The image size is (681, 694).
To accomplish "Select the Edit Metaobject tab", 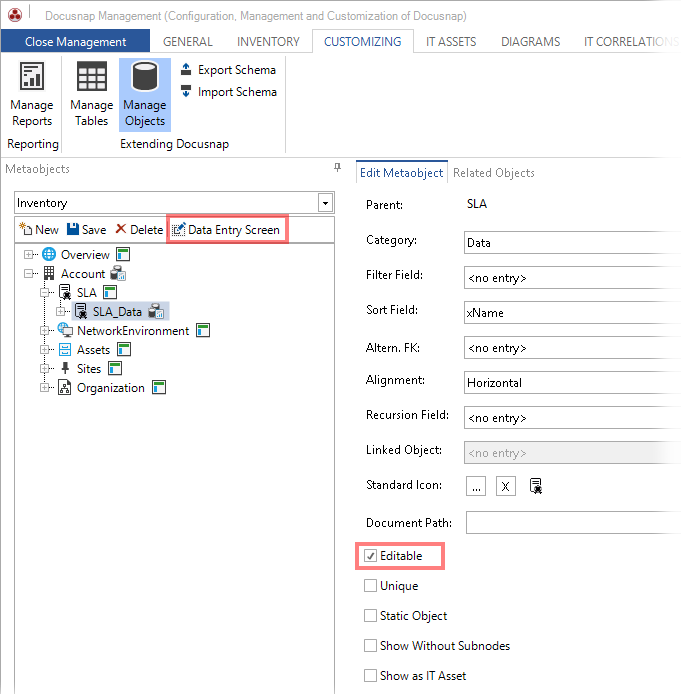I will (x=401, y=172).
